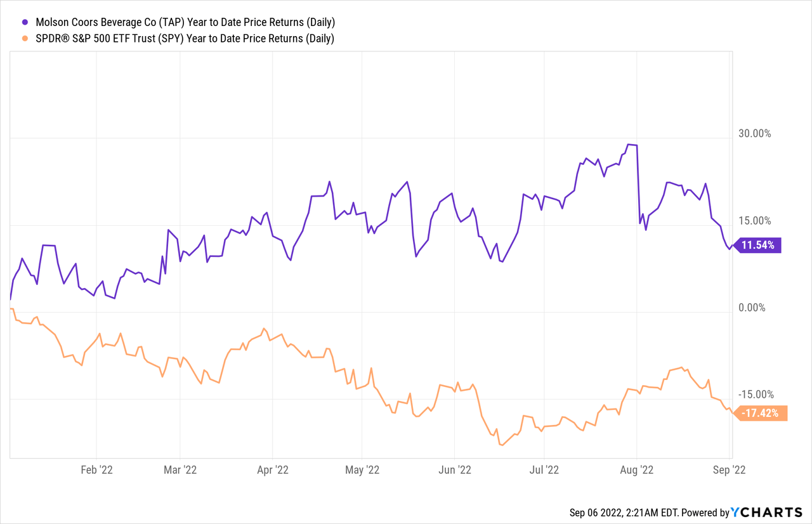Image resolution: width=812 pixels, height=524 pixels.
Task: Select the Mar '22 x-axis label
Action: pos(181,470)
